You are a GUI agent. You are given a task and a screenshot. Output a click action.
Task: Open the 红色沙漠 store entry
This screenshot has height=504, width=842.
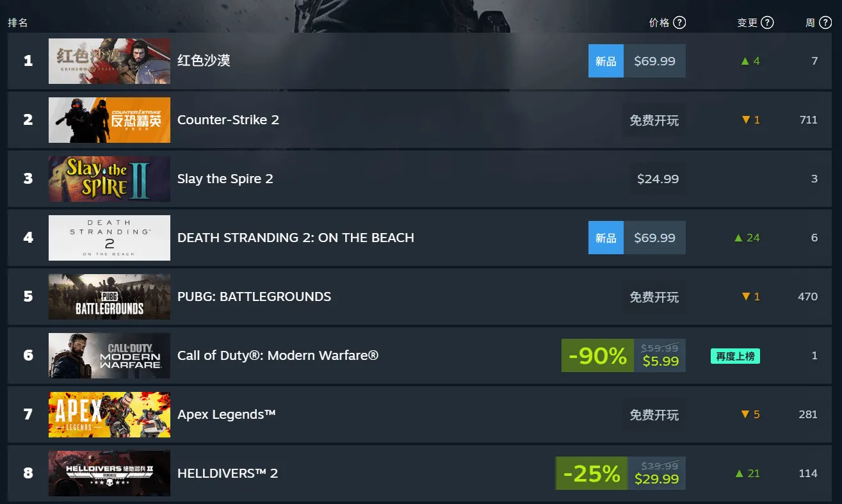(204, 60)
